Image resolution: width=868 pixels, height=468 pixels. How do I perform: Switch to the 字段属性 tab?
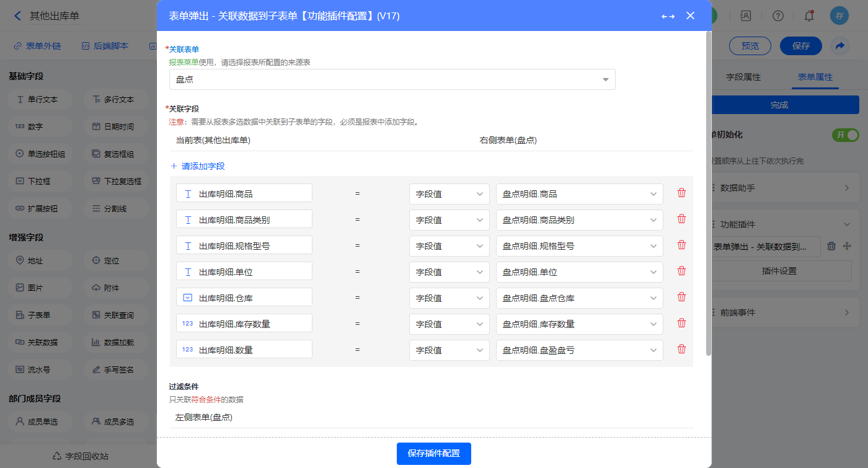pyautogui.click(x=743, y=77)
